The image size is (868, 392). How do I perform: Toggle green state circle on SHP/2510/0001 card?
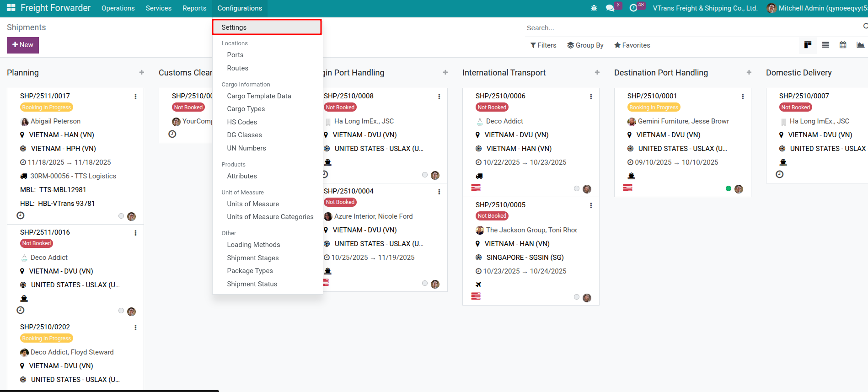pyautogui.click(x=729, y=188)
